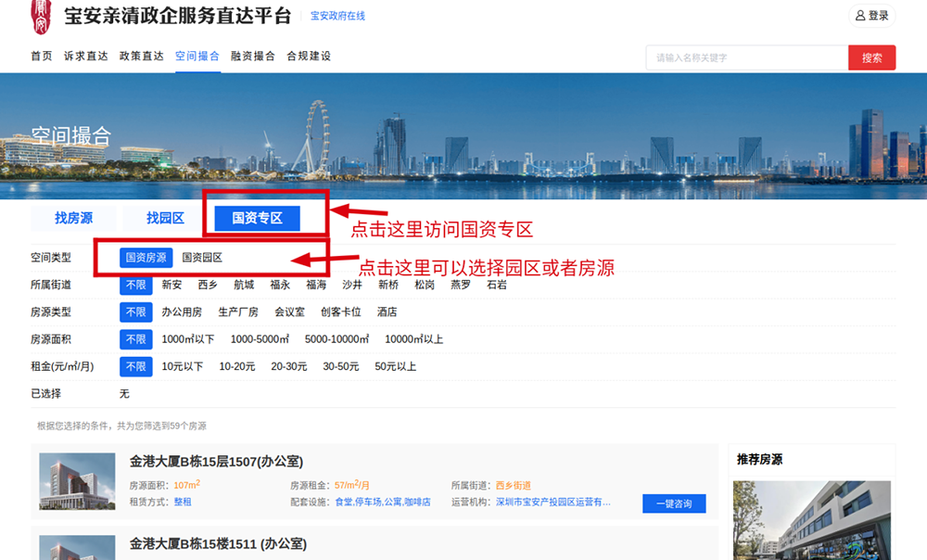Click the 推荐房源 heading
This screenshot has width=927, height=560.
pos(760,460)
